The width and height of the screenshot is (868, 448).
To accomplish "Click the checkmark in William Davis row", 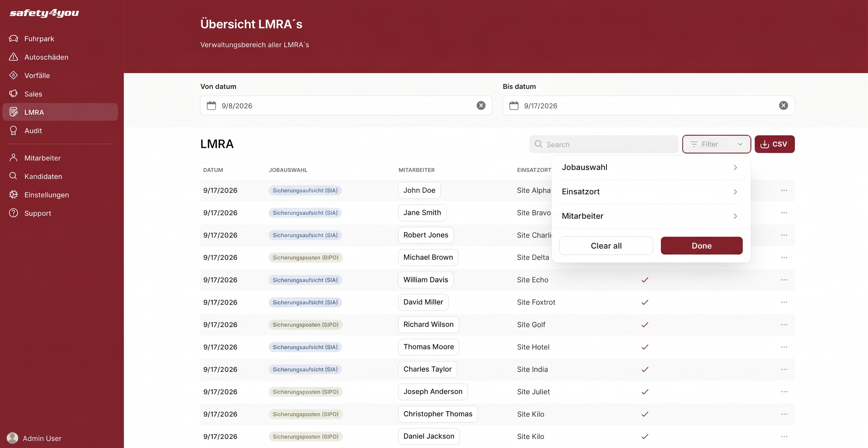I will click(x=644, y=280).
